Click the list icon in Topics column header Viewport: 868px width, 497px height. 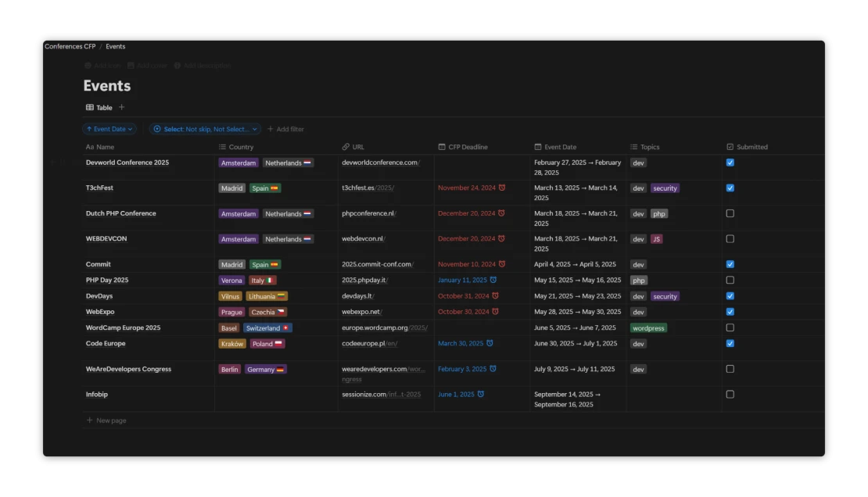point(634,147)
